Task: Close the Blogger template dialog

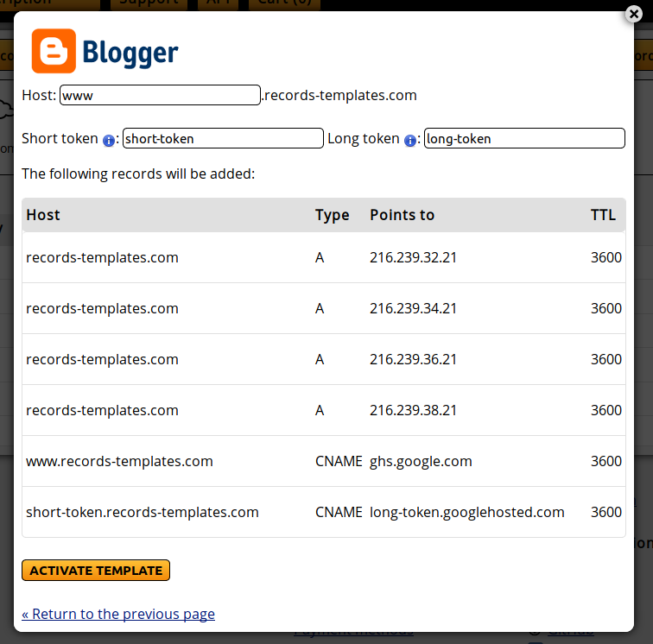Action: pyautogui.click(x=634, y=14)
